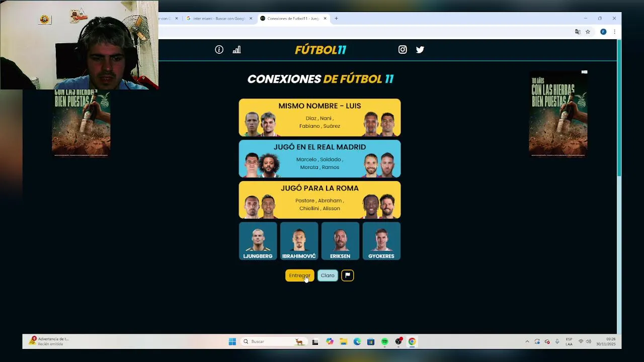This screenshot has height=362, width=644.
Task: Select the Gyokeres player card
Action: pos(381,241)
